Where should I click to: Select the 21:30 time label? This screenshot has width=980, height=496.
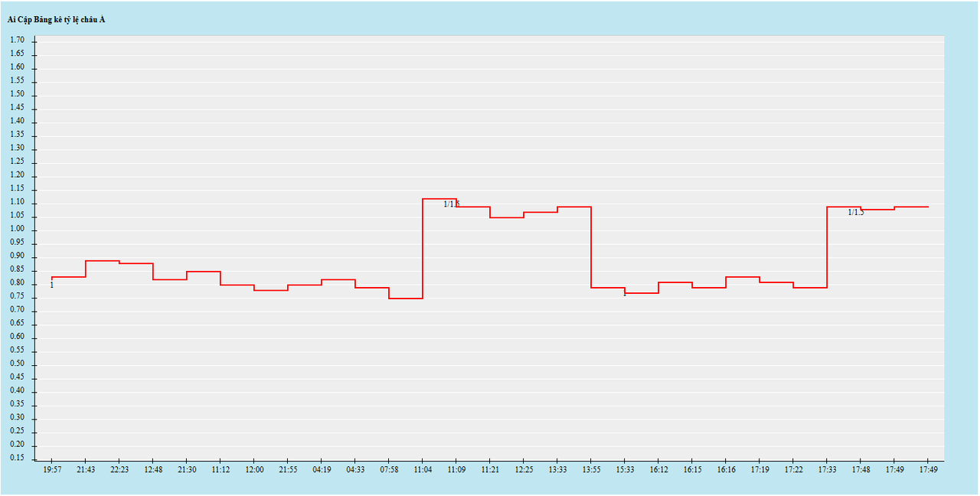click(x=187, y=470)
